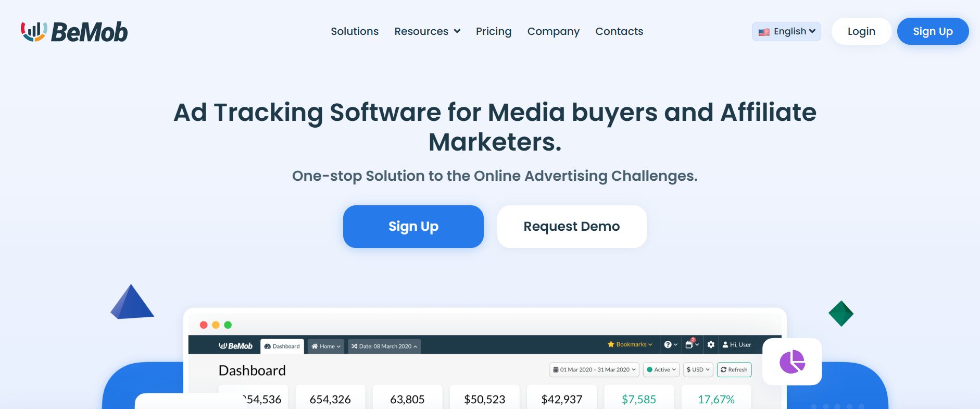Click the $50,523 stat card
Viewport: 980px width, 409px height.
point(485,398)
